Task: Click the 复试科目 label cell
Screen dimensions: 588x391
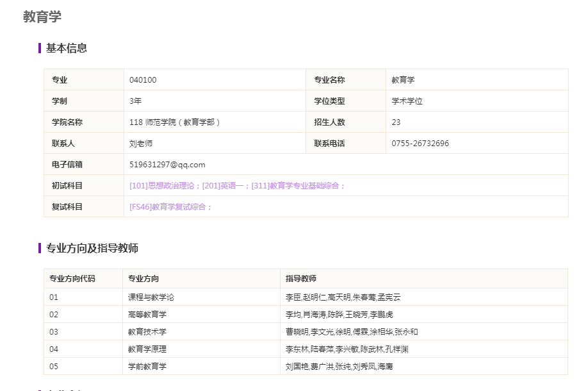Action: click(x=84, y=206)
